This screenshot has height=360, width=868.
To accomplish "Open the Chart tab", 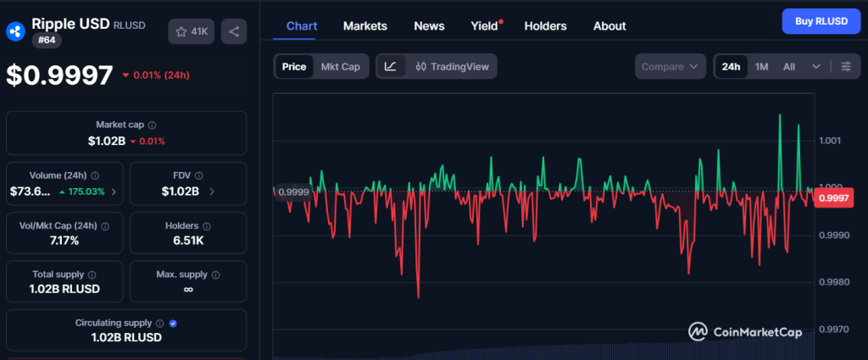I will coord(302,26).
